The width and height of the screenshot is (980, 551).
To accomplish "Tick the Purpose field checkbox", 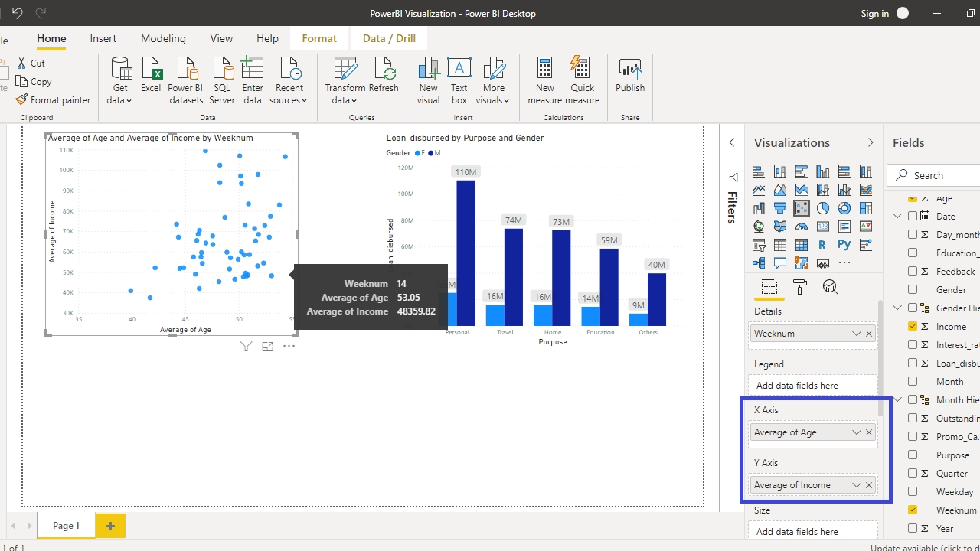I will point(913,455).
